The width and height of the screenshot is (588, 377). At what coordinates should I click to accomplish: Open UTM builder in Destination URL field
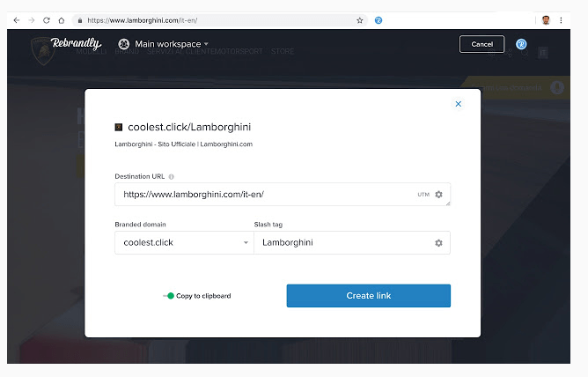(x=423, y=195)
